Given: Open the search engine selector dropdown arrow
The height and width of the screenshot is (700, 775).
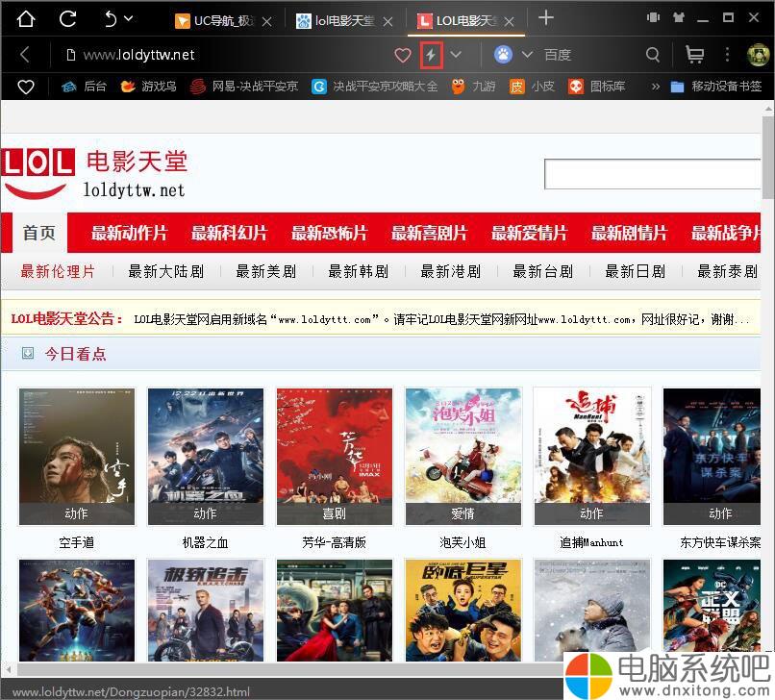Looking at the screenshot, I should [x=527, y=55].
